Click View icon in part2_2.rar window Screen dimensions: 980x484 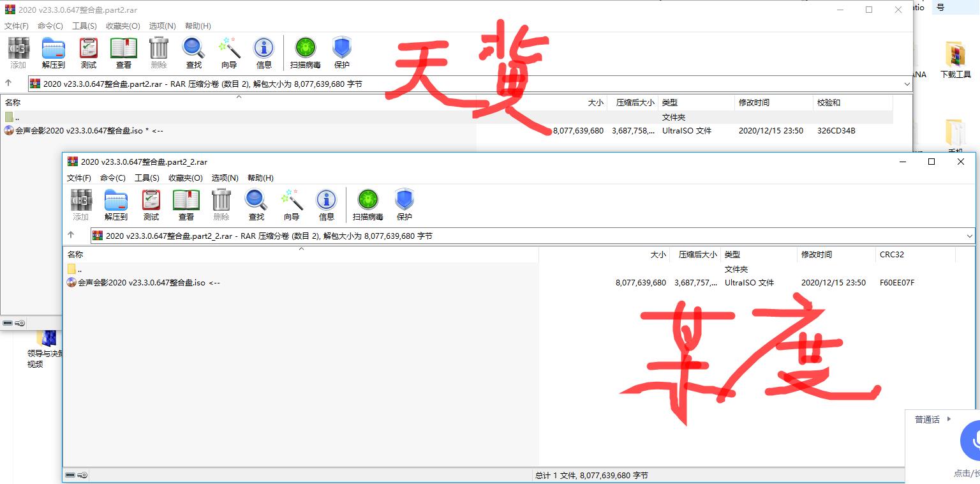click(186, 205)
